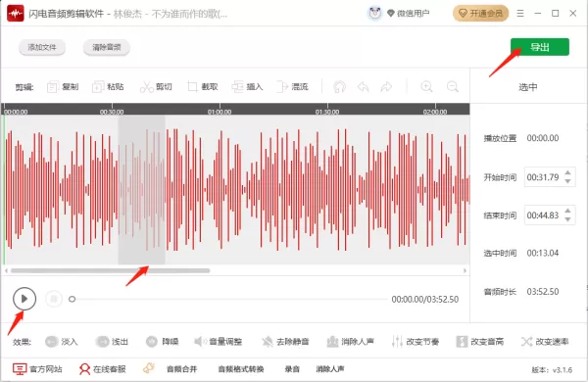Click the Copy (复制) edit tool
The image size is (588, 382).
coord(63,87)
